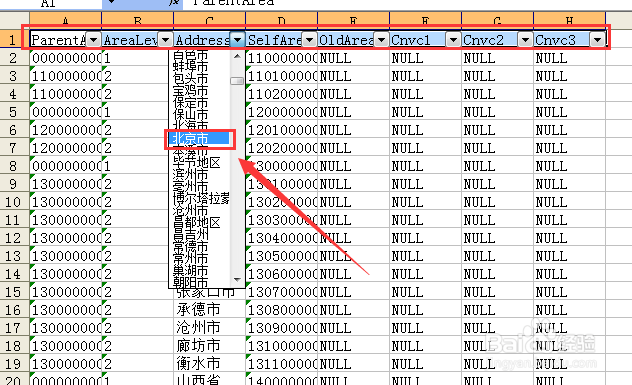Select row header 8
This screenshot has height=385, width=632.
click(x=15, y=166)
